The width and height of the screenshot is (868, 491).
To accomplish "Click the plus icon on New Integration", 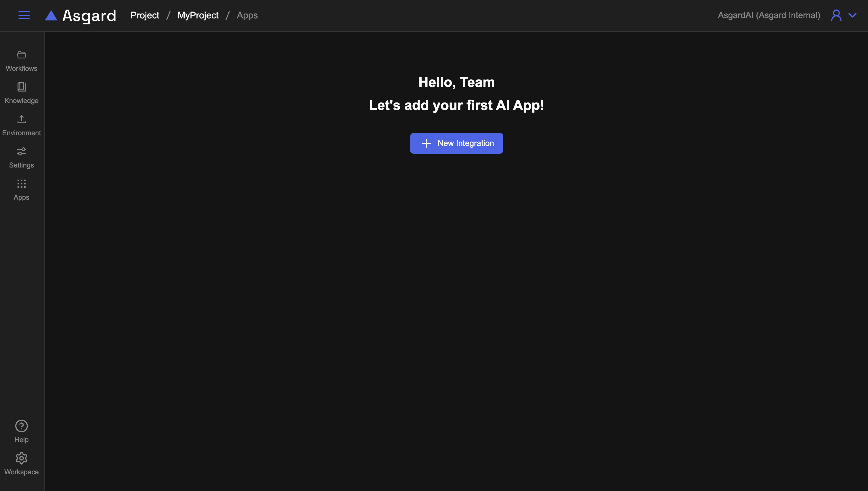I will (426, 143).
